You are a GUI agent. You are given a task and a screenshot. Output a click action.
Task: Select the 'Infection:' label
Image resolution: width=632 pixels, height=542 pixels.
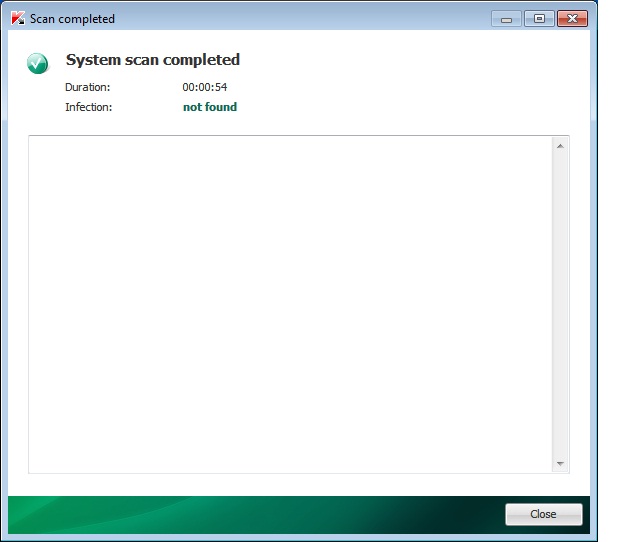click(x=89, y=107)
